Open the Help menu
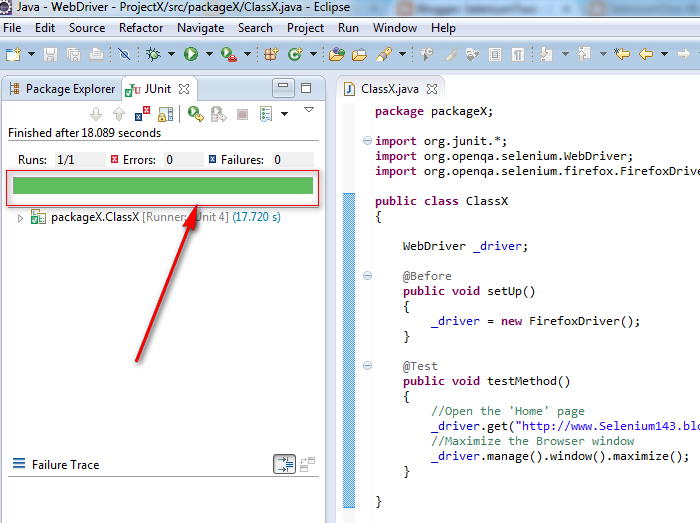 click(x=443, y=28)
